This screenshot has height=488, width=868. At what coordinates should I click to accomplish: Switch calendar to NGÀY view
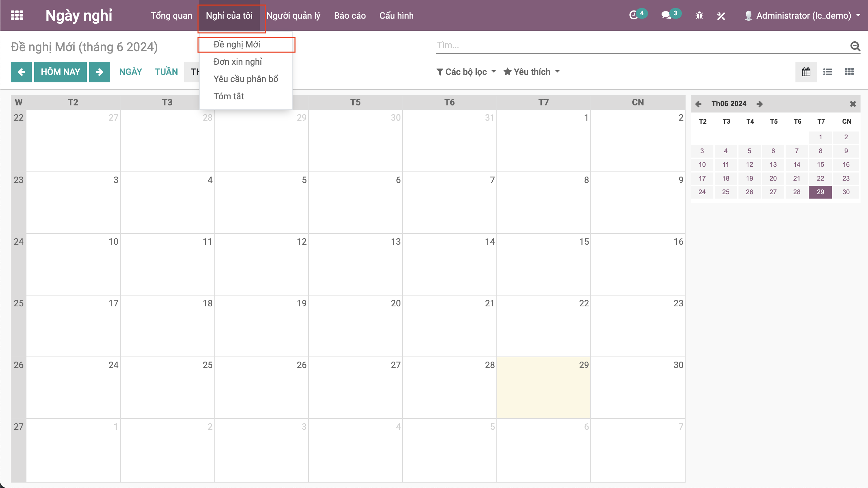(131, 72)
